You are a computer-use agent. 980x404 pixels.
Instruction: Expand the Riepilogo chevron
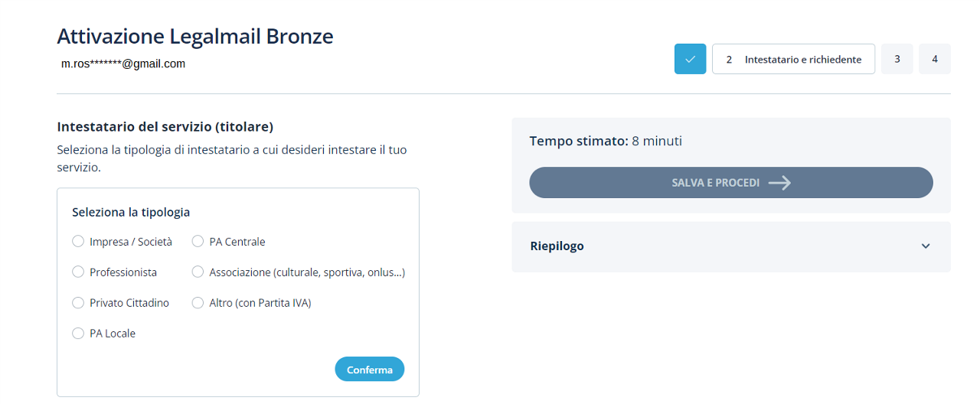coord(926,246)
